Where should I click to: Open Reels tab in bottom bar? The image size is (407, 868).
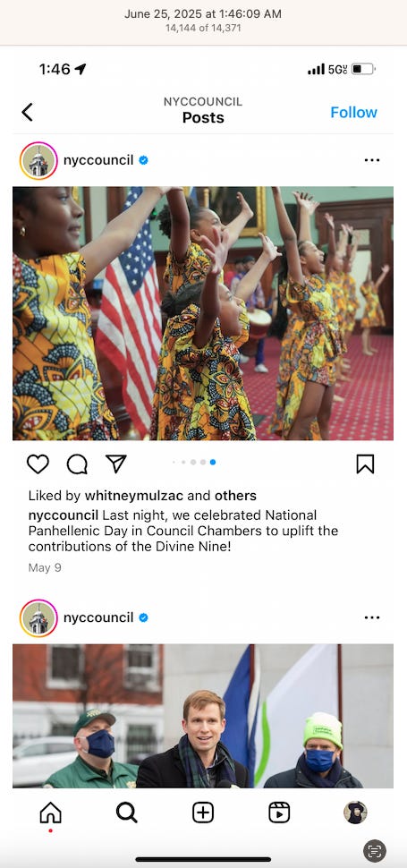coord(279,813)
